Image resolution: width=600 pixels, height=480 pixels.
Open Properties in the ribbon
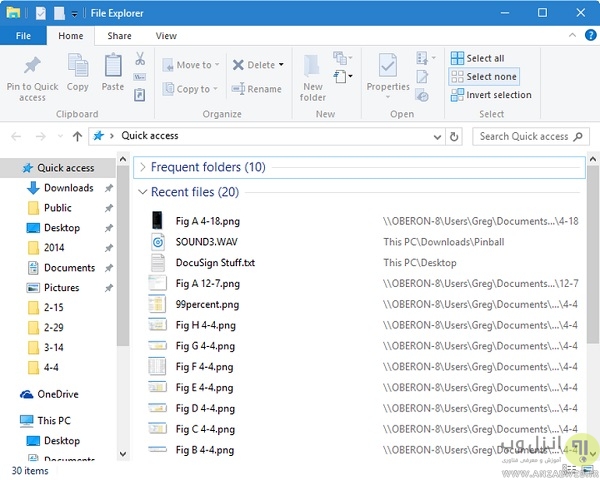(388, 68)
